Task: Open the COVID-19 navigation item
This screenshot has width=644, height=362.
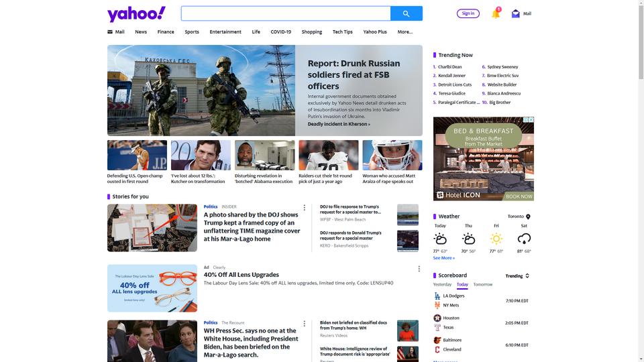Action: (280, 32)
